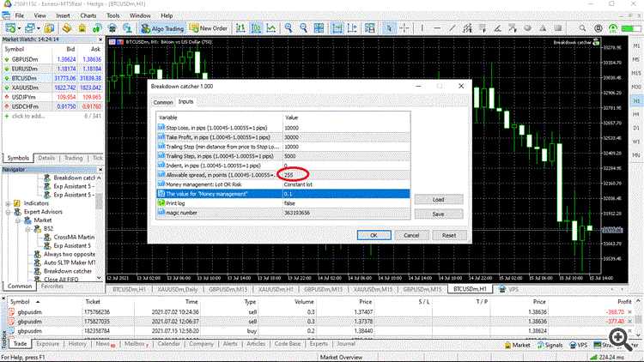This screenshot has height=362, width=644.
Task: Switch timeframe to M15
Action: tap(636, 73)
